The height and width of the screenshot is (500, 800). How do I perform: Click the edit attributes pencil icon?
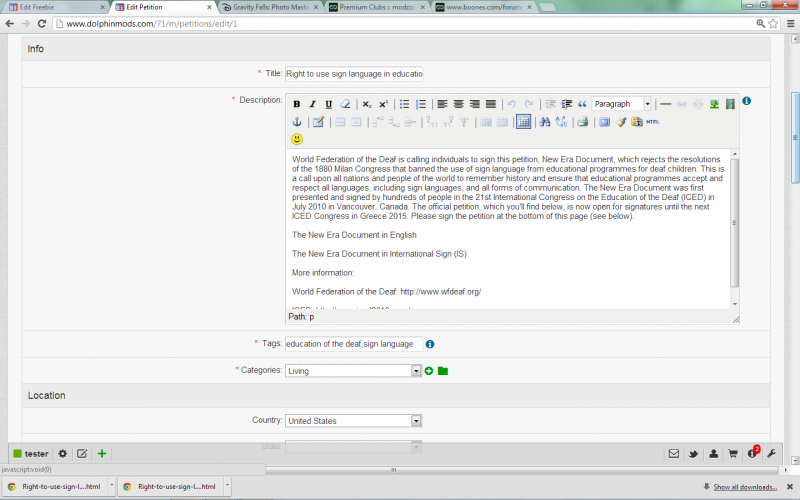[318, 122]
